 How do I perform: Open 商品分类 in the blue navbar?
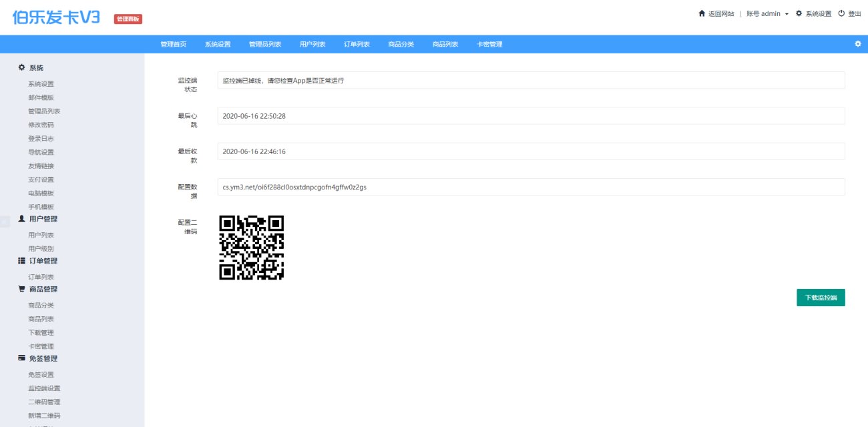401,44
